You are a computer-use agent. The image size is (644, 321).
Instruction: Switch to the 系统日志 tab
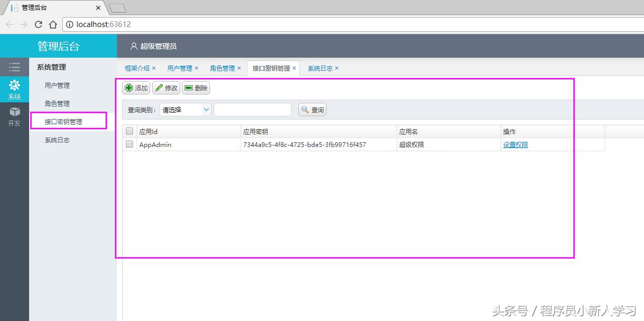point(320,68)
